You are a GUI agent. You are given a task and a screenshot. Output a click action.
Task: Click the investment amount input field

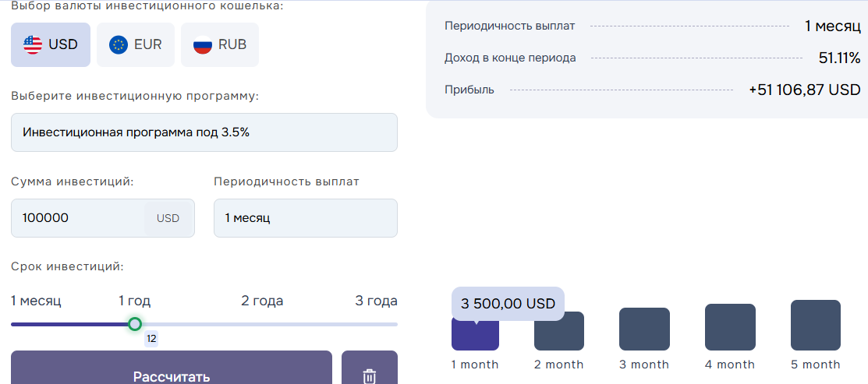[78, 218]
